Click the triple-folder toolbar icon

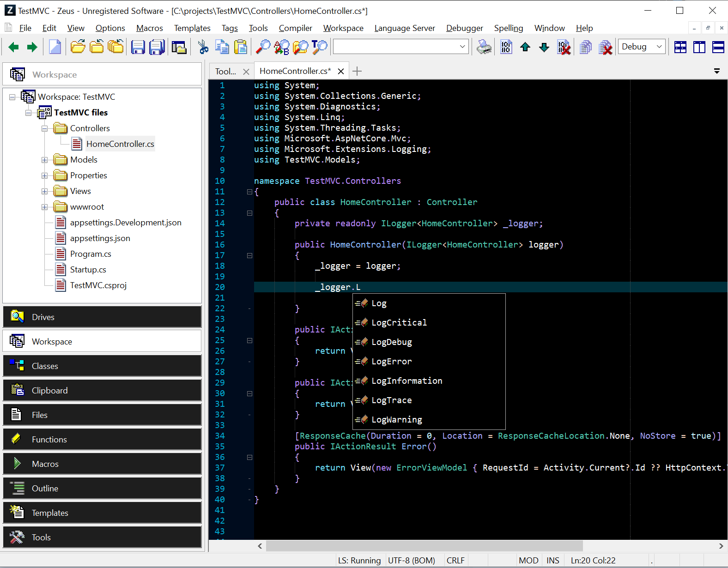[x=116, y=47]
